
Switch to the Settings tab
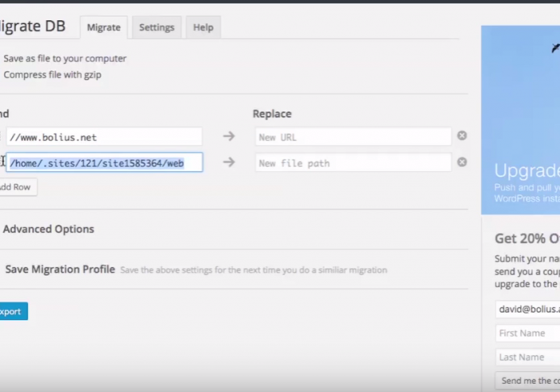click(x=157, y=27)
